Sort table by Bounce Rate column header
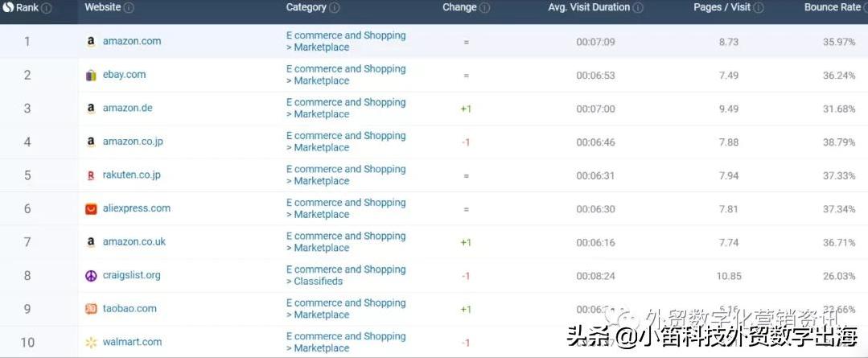The width and height of the screenshot is (868, 358). coord(832,8)
